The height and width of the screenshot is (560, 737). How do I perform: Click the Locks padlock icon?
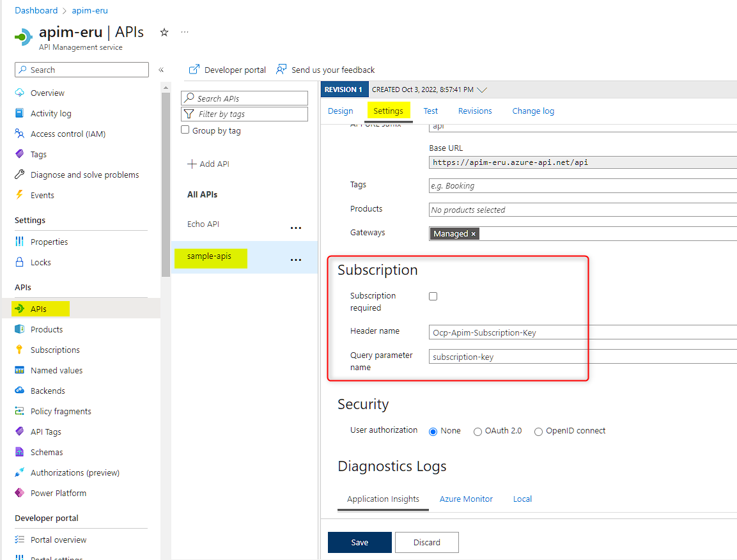[19, 262]
